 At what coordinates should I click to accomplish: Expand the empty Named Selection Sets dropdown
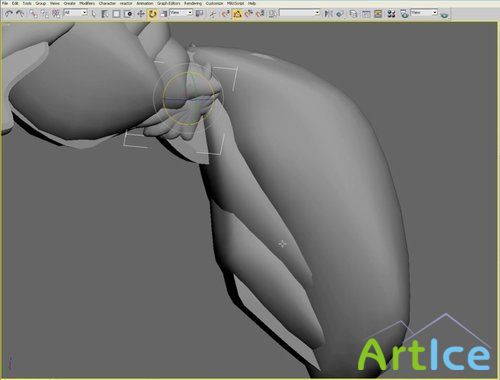[x=299, y=13]
